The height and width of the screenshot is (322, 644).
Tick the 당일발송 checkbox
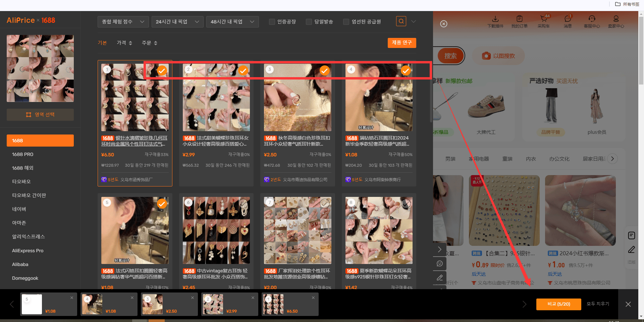309,22
